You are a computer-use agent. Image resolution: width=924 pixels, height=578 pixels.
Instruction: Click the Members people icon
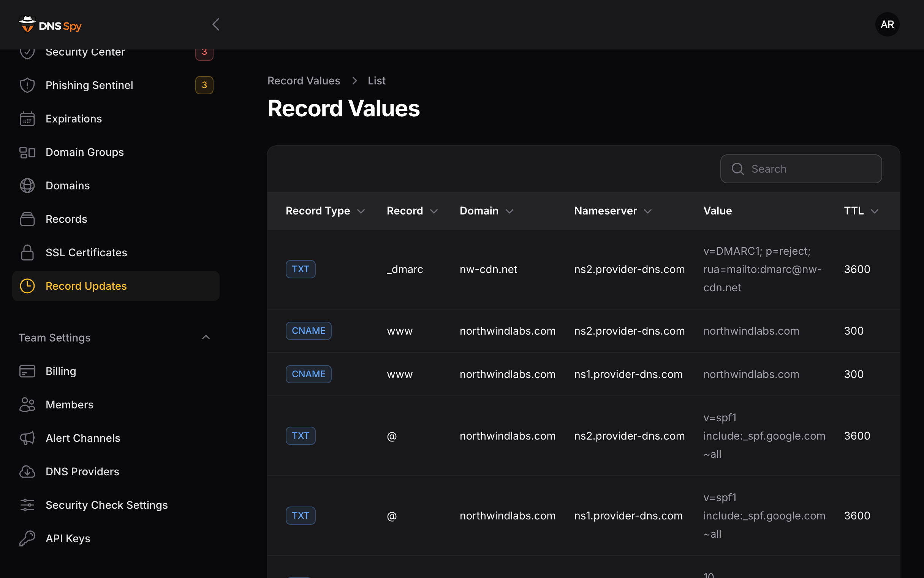(27, 405)
